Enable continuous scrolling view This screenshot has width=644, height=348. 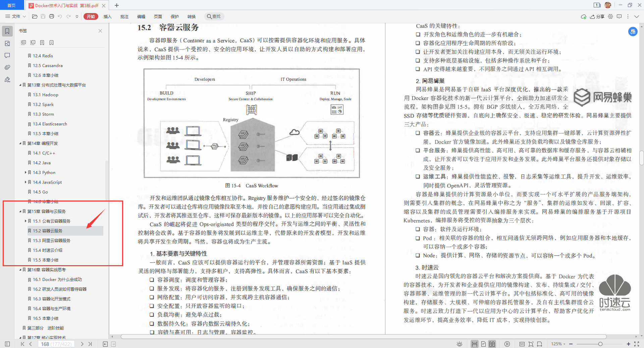[475, 344]
